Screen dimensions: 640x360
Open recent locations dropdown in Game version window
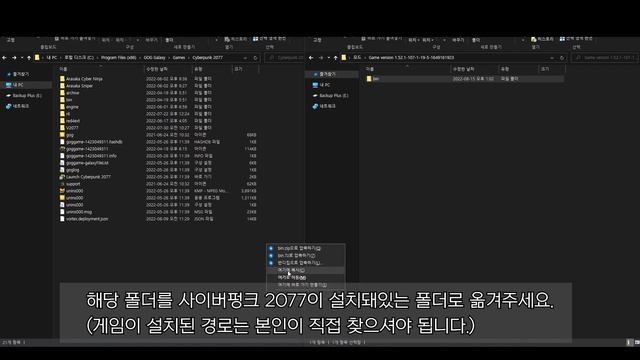329,58
